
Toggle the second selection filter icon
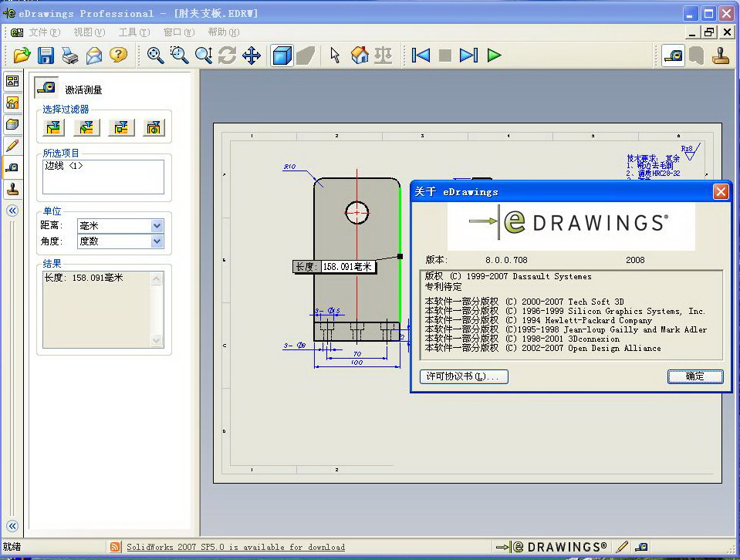pos(86,127)
